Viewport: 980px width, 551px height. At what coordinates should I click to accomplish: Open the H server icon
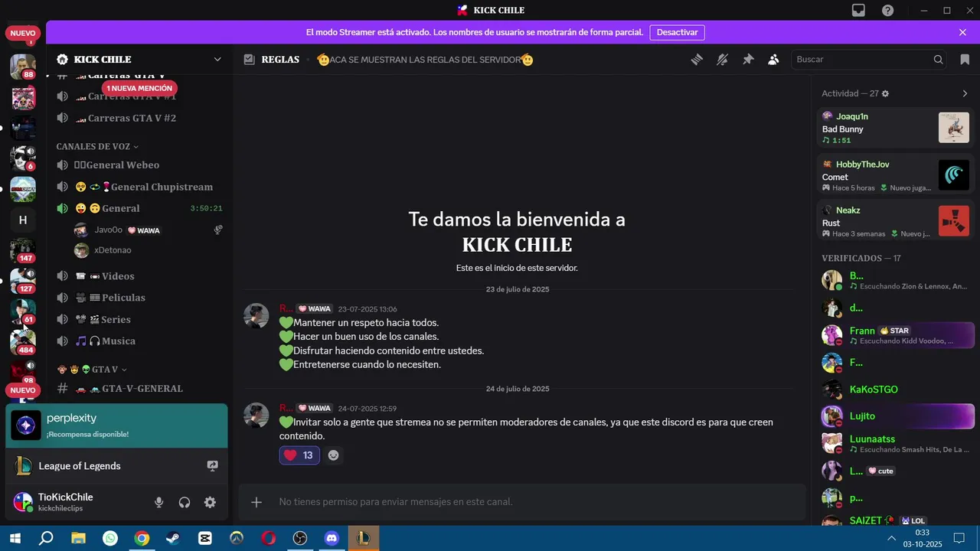(23, 220)
